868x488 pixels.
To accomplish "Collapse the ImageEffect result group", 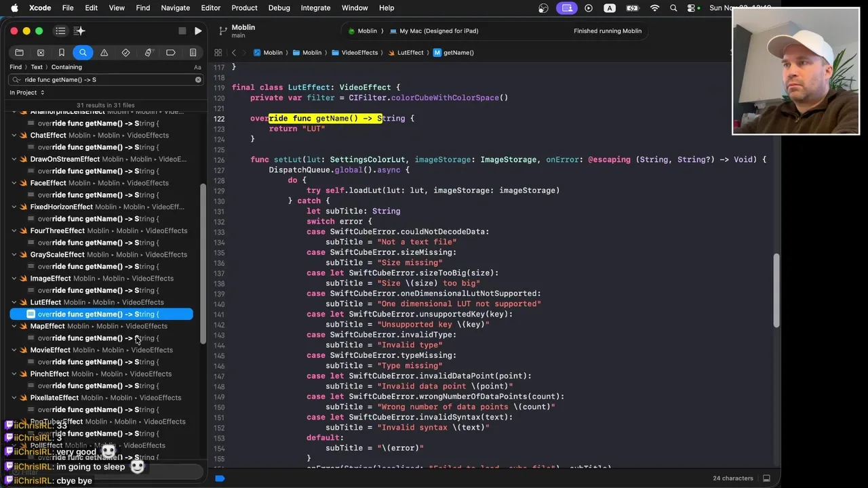I will (x=14, y=279).
